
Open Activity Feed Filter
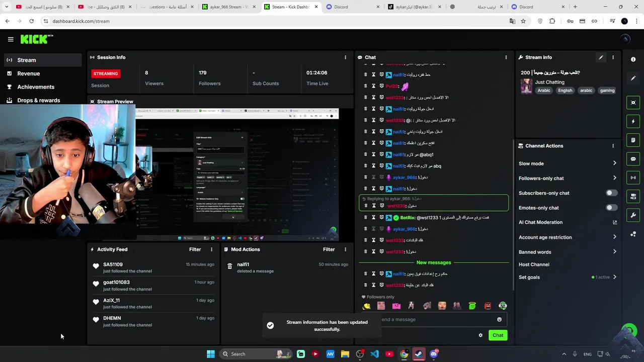(195, 249)
